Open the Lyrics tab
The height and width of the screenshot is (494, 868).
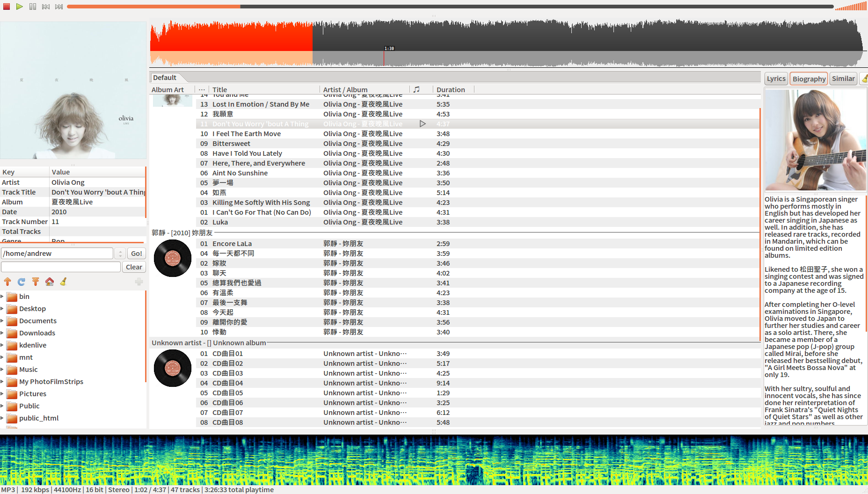click(x=776, y=79)
